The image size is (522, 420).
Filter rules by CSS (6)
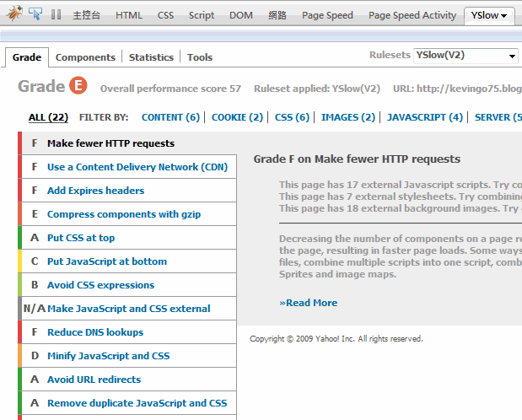[292, 117]
